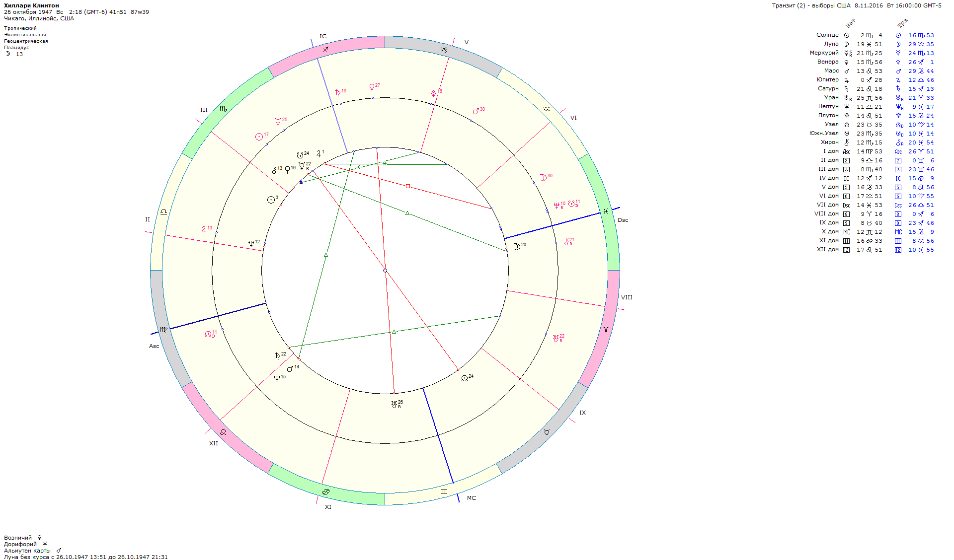Click transit Mercury symbol at 25 degrees

click(x=278, y=121)
